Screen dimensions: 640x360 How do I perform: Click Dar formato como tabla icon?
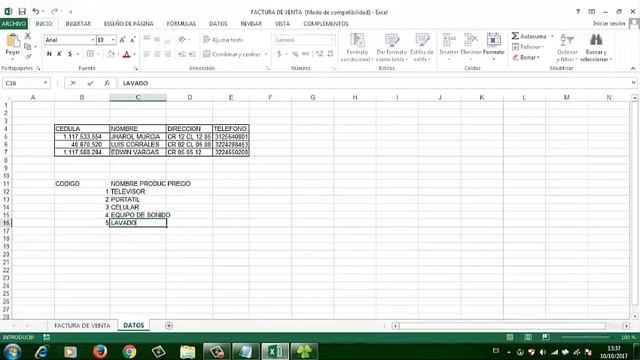392,41
